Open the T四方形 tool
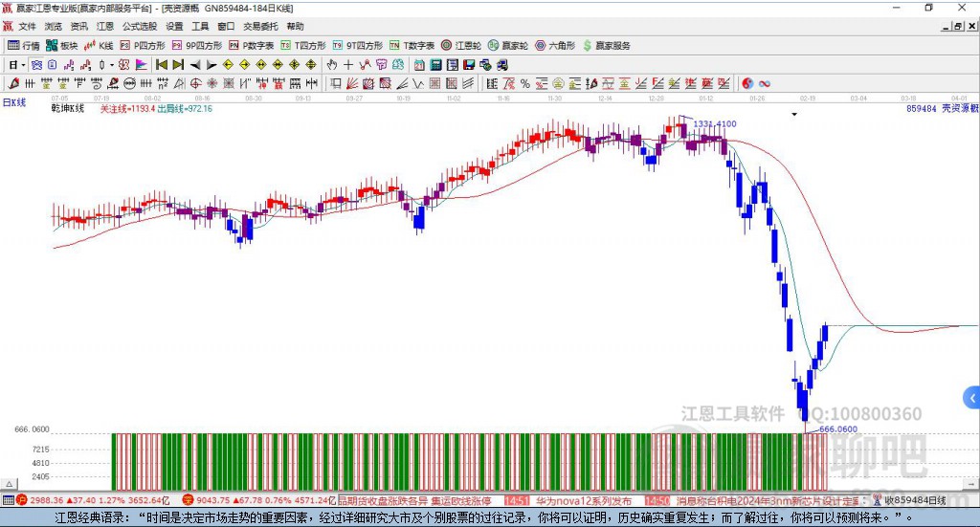This screenshot has width=980, height=527. pos(303,46)
